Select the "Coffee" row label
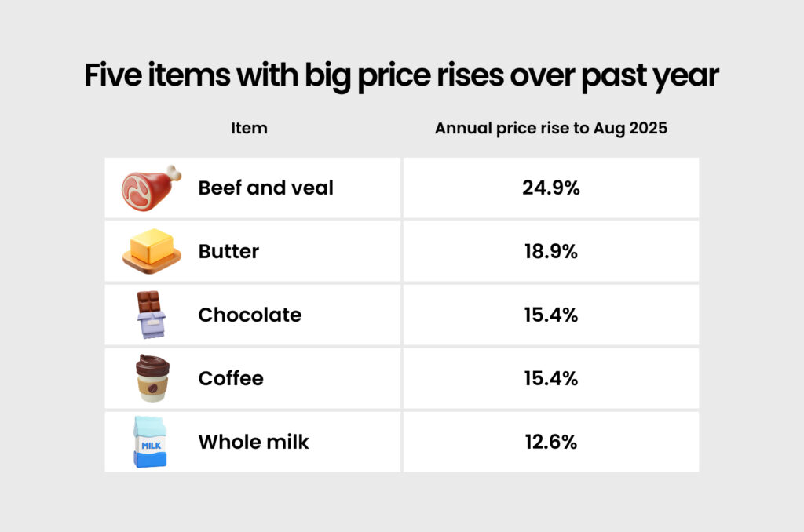This screenshot has width=804, height=532. [x=231, y=379]
